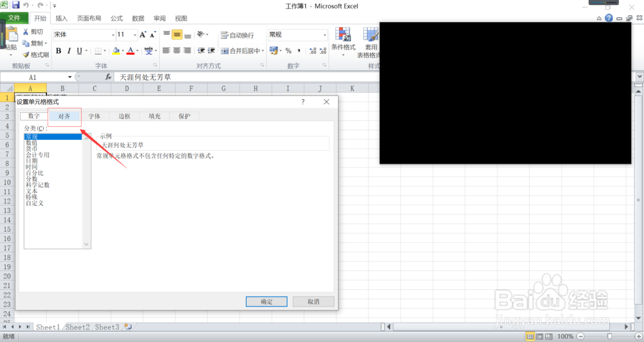The height and width of the screenshot is (342, 644).
Task: Toggle Bold formatting
Action: pyautogui.click(x=59, y=51)
